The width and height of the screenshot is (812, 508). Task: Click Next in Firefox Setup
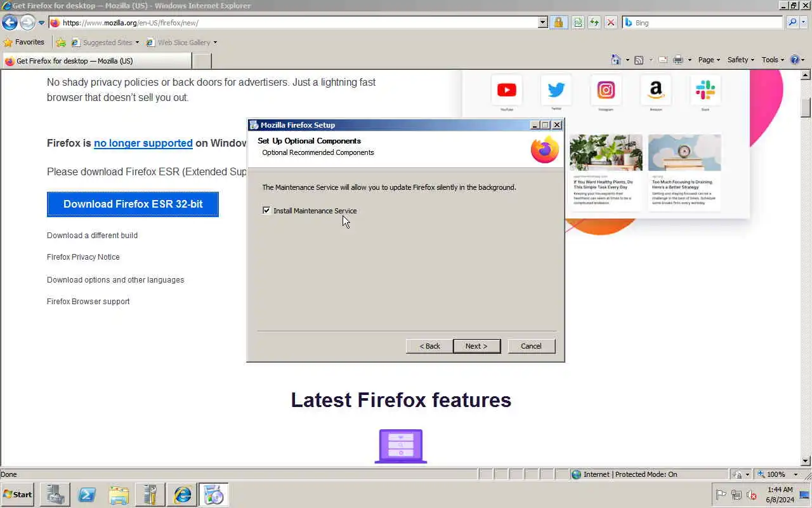coord(476,346)
